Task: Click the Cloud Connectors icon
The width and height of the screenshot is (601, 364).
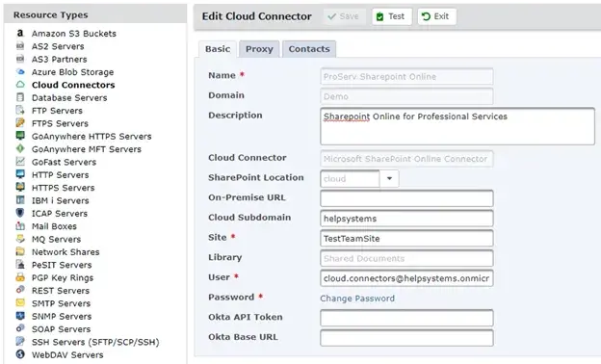Action: coord(20,85)
